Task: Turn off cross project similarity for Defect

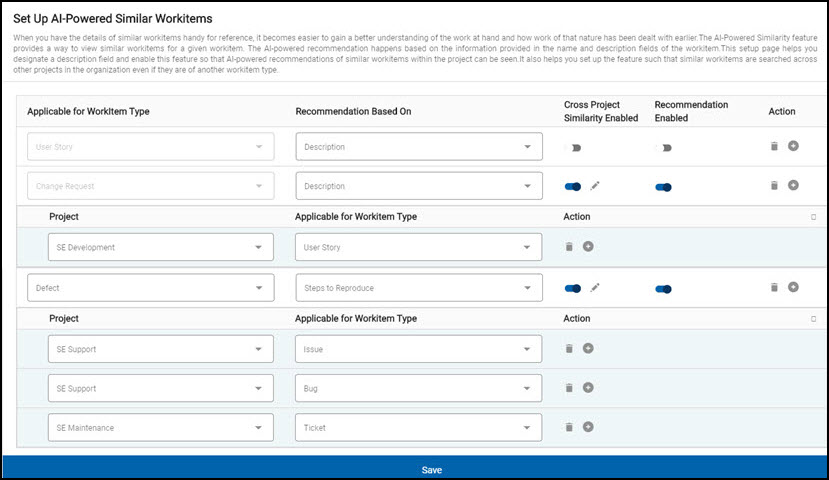Action: tap(573, 288)
